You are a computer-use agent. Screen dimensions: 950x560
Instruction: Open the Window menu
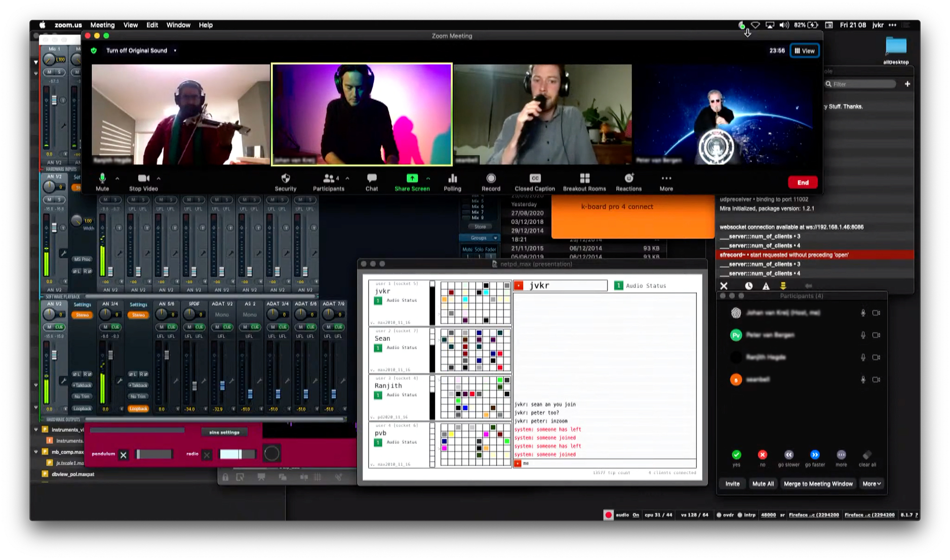point(178,25)
